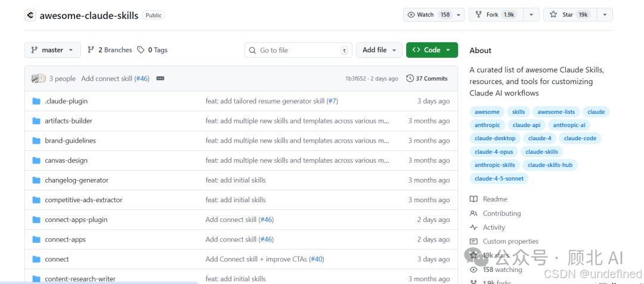Select the awesome topic tag
This screenshot has height=284, width=644.
click(x=487, y=112)
